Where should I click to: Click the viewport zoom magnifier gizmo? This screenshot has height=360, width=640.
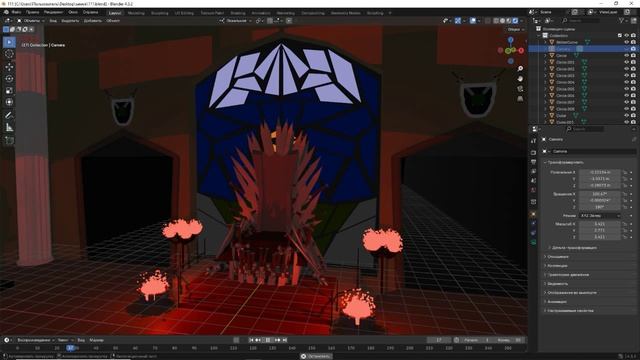pyautogui.click(x=520, y=69)
